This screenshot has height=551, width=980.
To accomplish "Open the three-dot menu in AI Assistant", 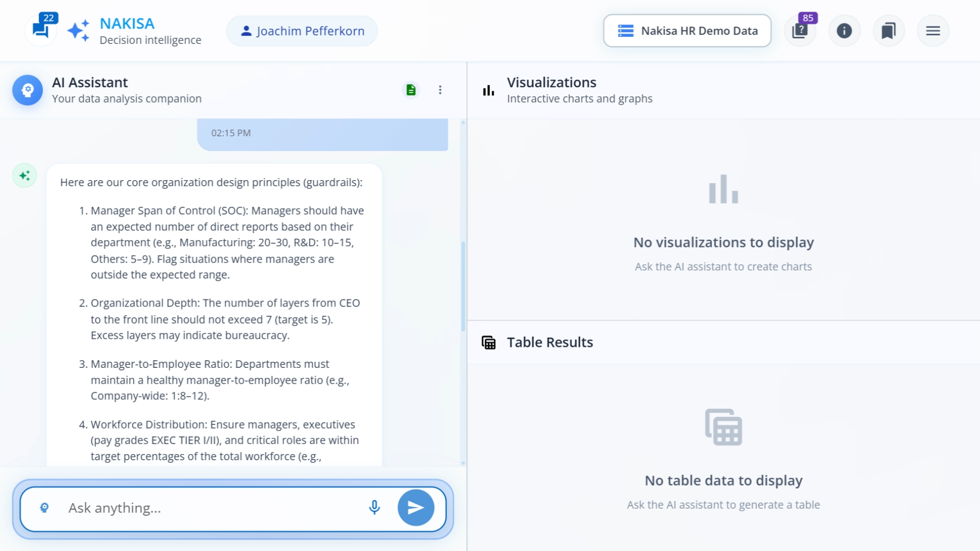I will tap(440, 90).
